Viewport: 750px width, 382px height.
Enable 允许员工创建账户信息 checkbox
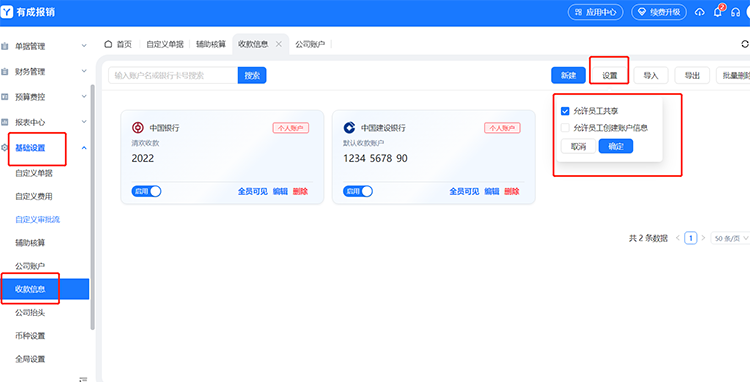(x=565, y=128)
